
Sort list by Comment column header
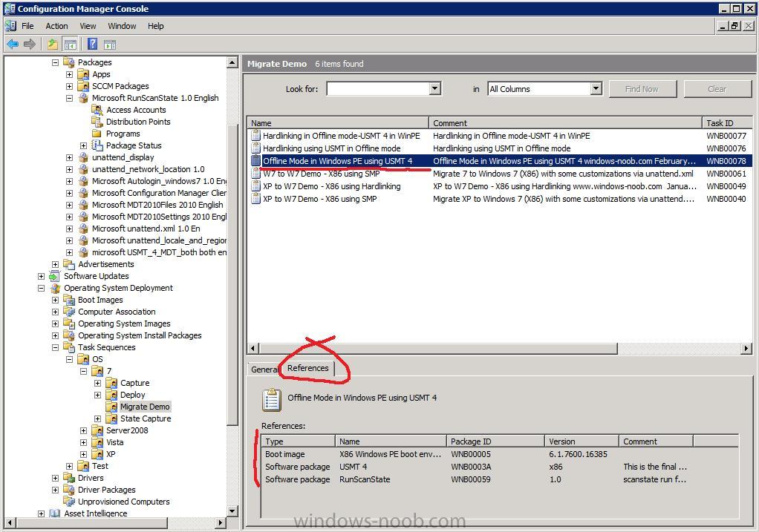click(565, 123)
